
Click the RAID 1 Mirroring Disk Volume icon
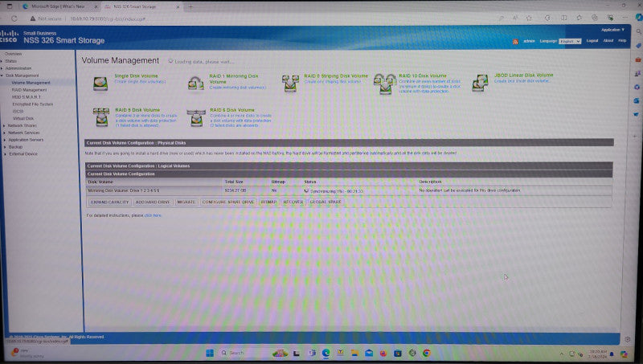tap(195, 84)
